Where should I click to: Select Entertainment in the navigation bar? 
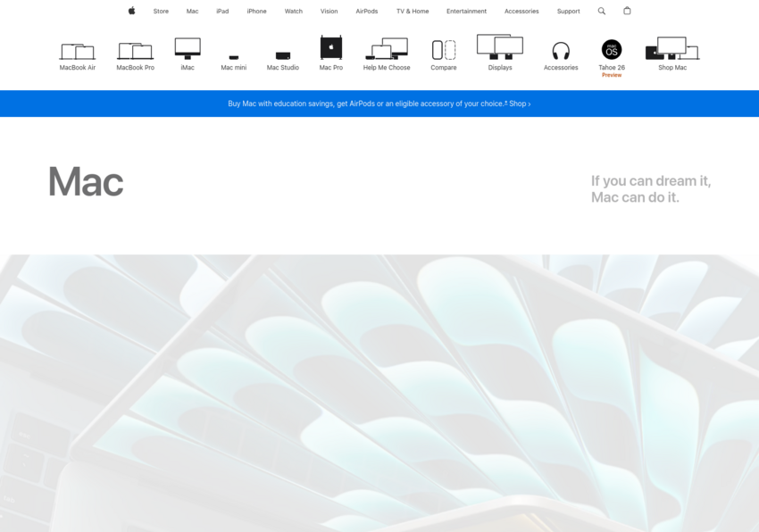tap(467, 11)
